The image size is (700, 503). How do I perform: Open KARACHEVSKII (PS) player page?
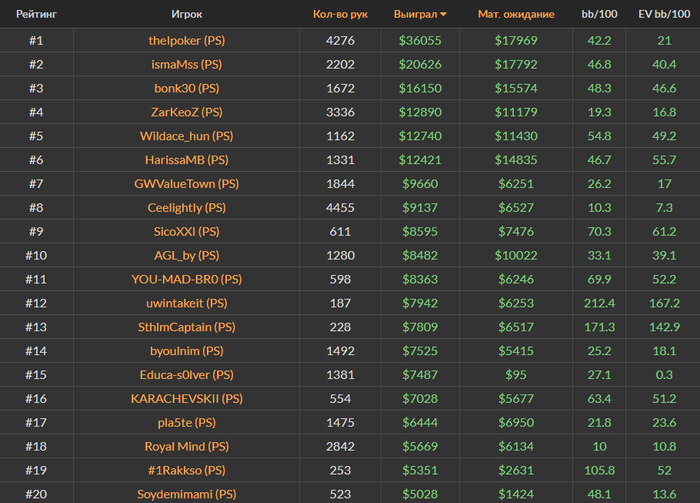point(187,399)
